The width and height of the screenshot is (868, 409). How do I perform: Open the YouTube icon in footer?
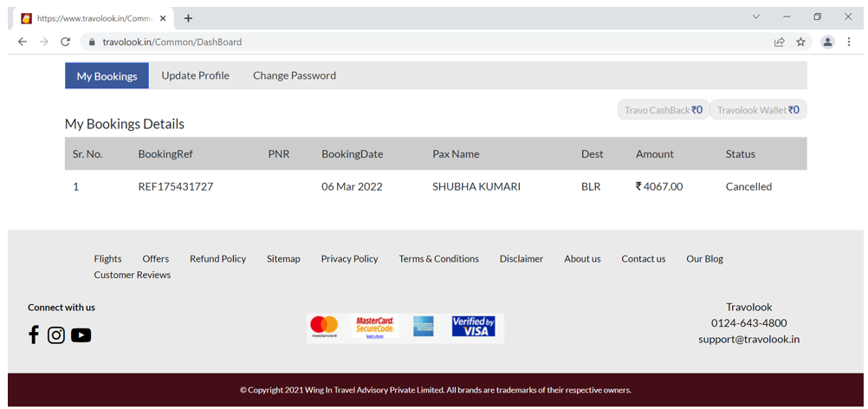pyautogui.click(x=81, y=335)
